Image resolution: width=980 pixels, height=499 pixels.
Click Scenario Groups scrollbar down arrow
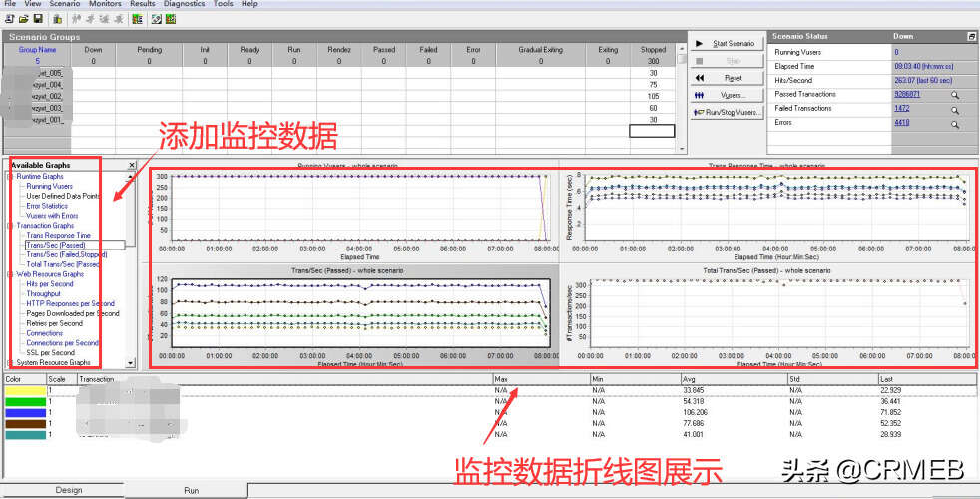point(682,149)
